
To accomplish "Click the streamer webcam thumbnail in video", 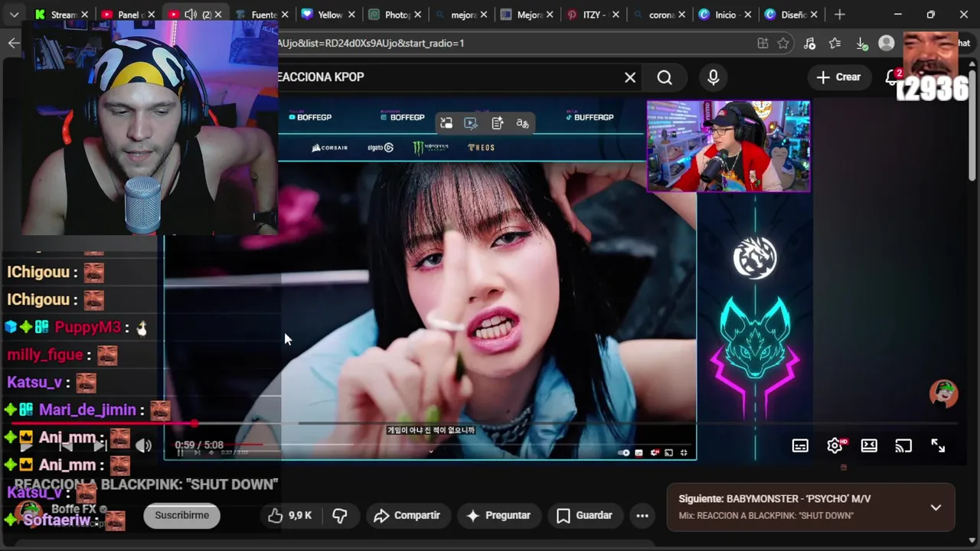I will tap(728, 146).
